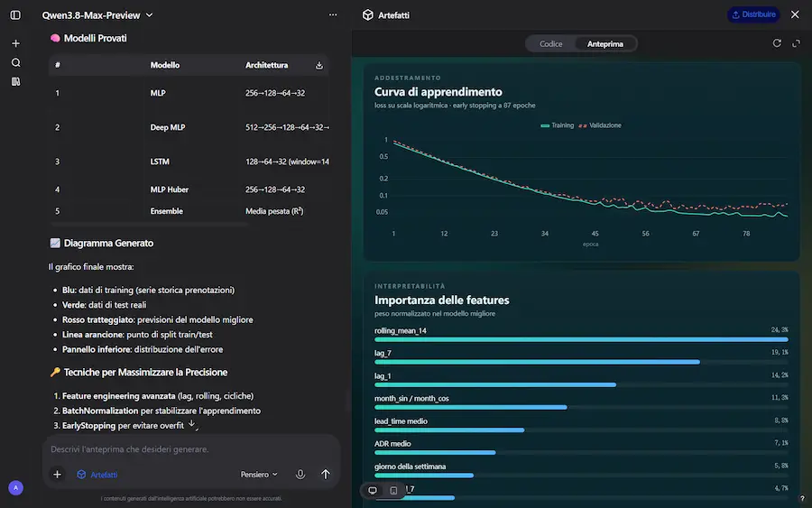Viewport: 812px width, 508px height.
Task: Click the Modello column header
Action: coord(165,65)
